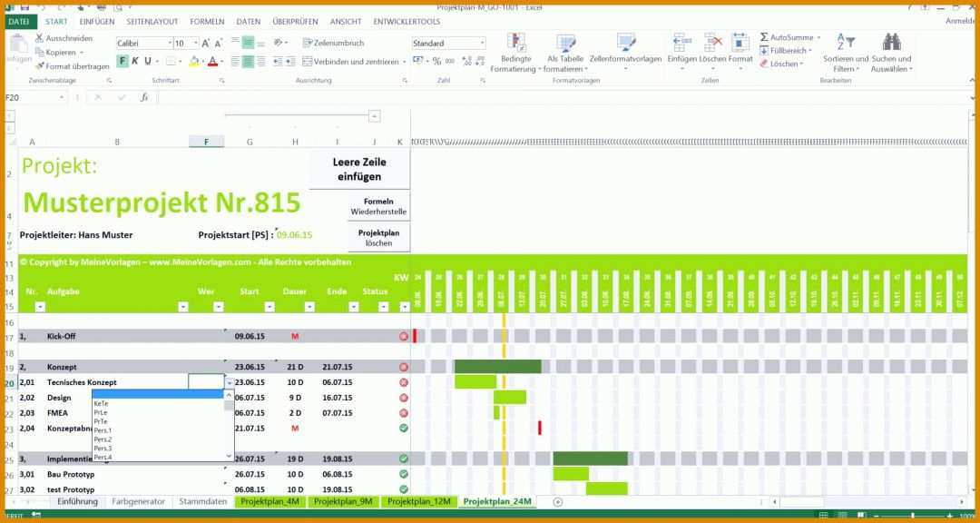Viewport: 980px width, 523px height.
Task: Switch to SEITENLAYOUT ribbon tab
Action: pyautogui.click(x=152, y=21)
